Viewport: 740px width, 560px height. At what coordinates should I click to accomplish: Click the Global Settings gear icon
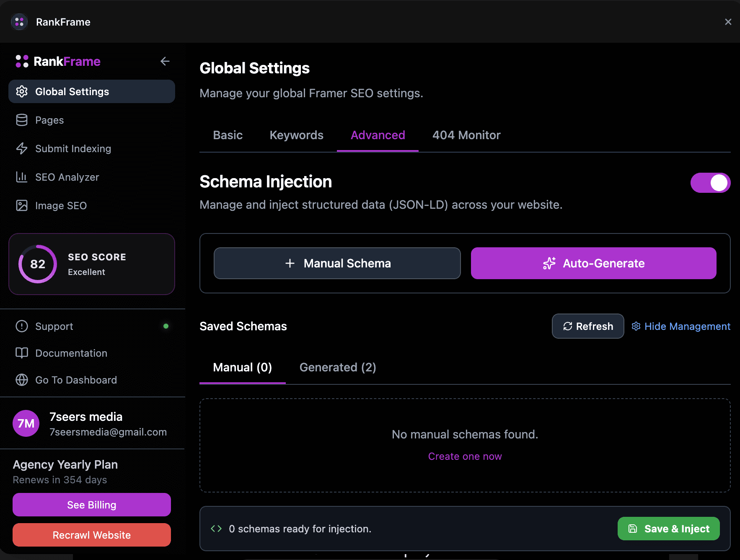click(x=22, y=91)
